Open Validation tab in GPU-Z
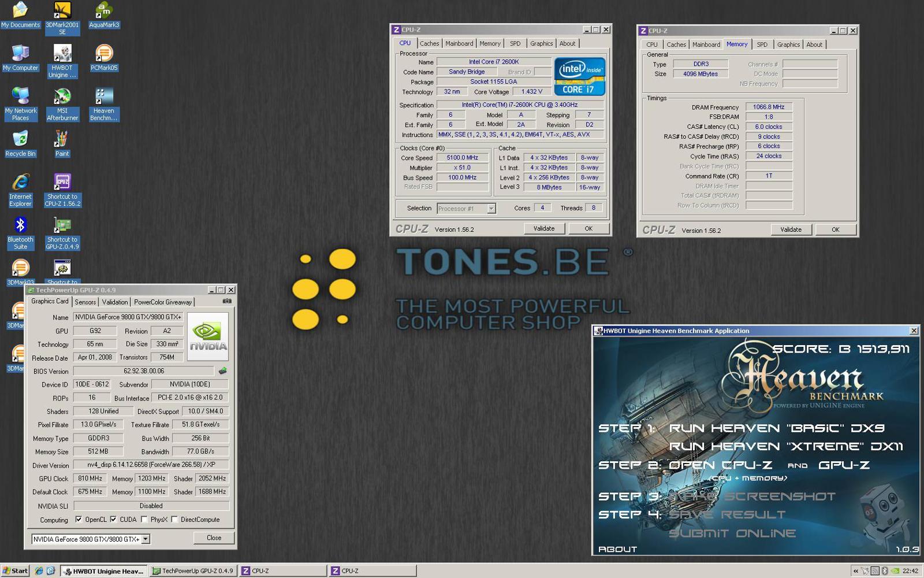This screenshot has width=924, height=578. (x=115, y=302)
